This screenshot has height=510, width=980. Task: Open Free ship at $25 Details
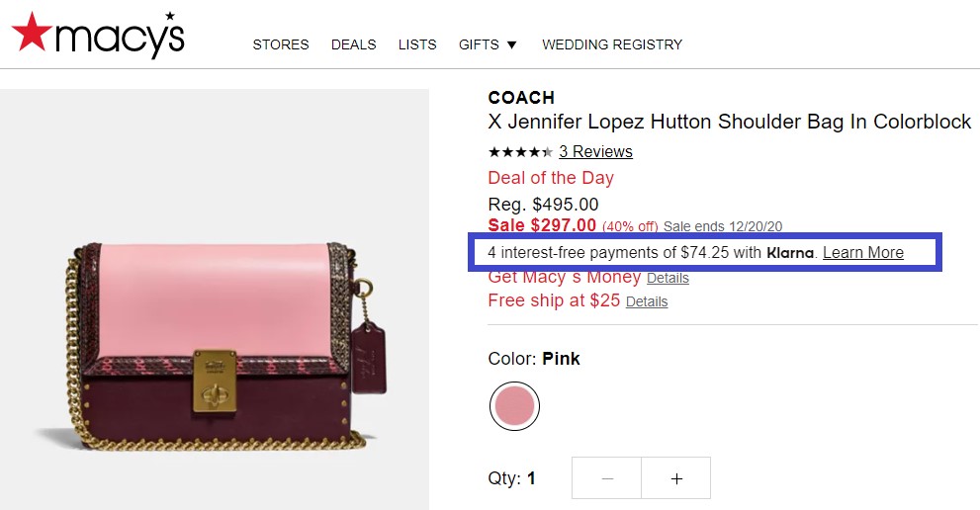(x=647, y=301)
